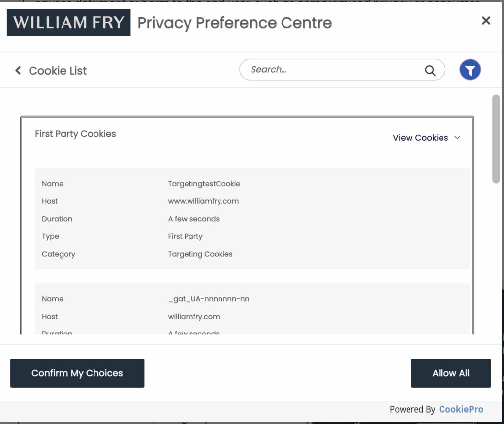Click the vertical scrollbar thumb

(x=497, y=138)
